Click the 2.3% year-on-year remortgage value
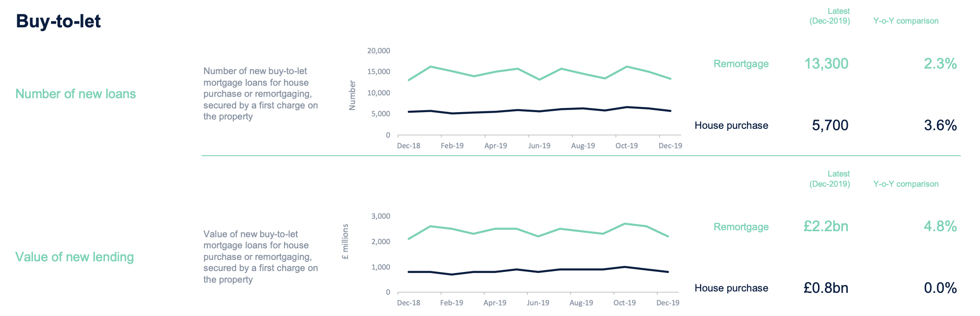 point(940,63)
